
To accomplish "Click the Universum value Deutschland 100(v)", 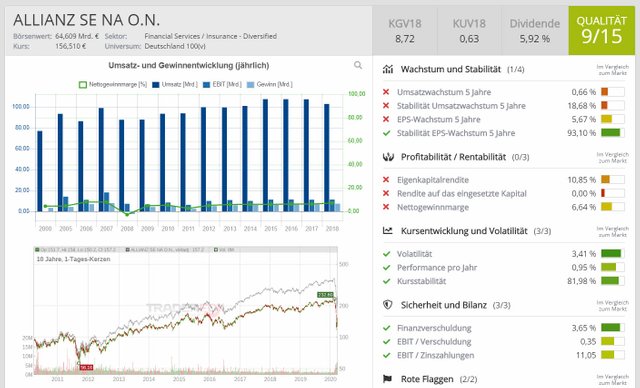I will click(175, 46).
